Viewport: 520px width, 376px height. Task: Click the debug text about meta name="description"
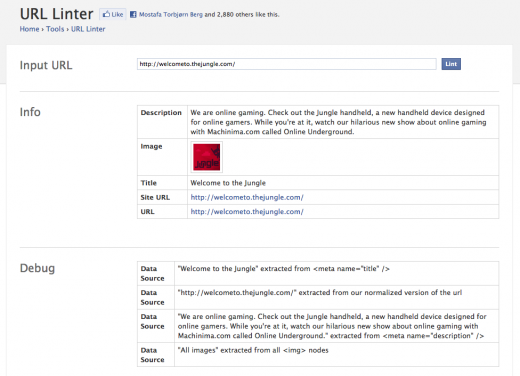coord(332,326)
